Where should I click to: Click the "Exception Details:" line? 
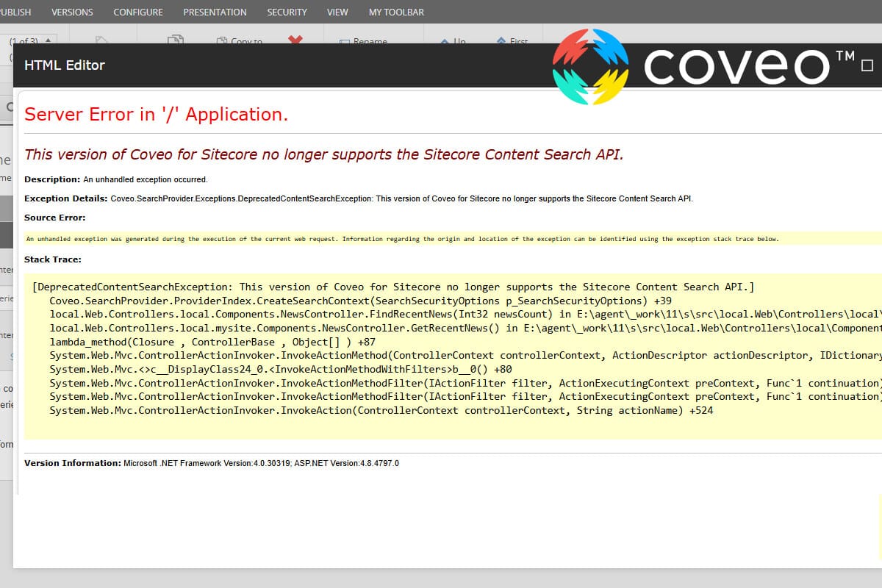(359, 198)
